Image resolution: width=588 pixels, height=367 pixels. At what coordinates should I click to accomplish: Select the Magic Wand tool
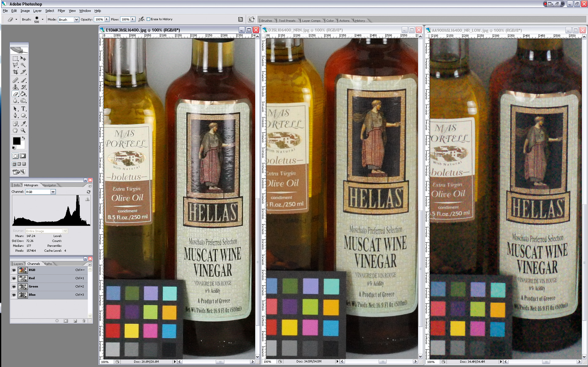(x=23, y=65)
